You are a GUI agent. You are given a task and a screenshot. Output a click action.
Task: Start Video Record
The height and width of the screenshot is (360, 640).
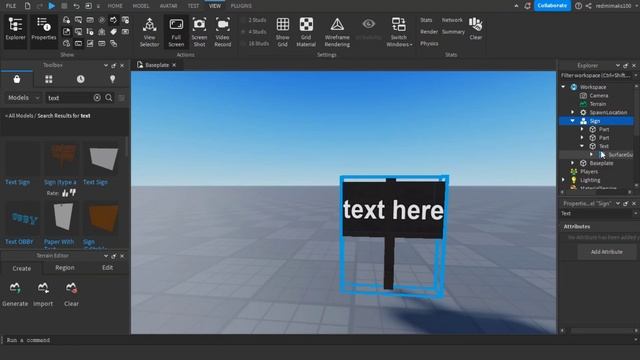(222, 32)
